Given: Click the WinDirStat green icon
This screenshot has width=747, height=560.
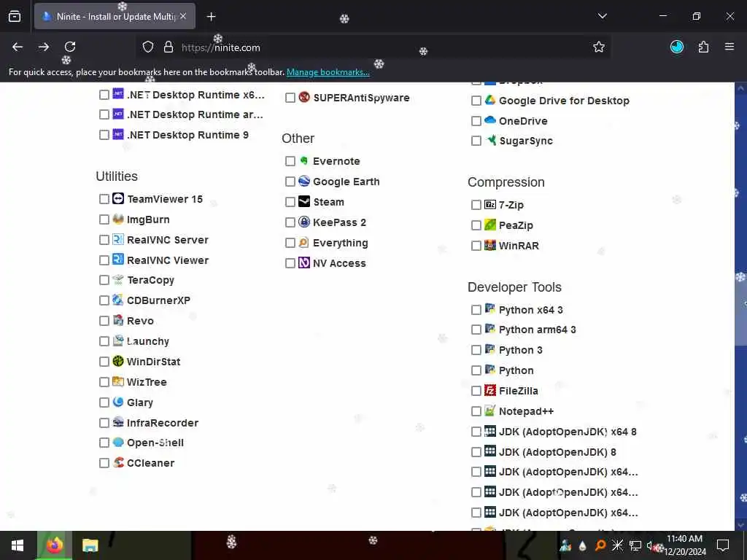Looking at the screenshot, I should (118, 362).
